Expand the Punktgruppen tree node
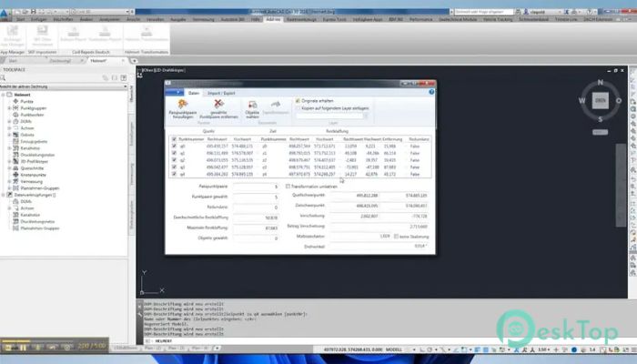Screen dimensions: 637x364 pos(10,109)
